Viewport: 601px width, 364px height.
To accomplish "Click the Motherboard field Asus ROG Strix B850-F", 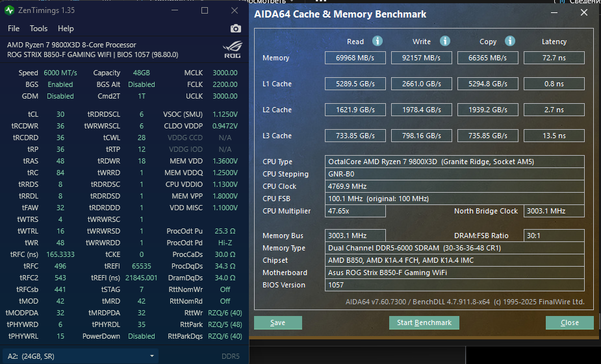I will [455, 273].
